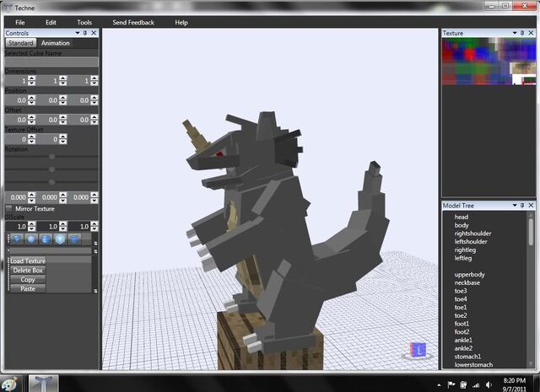The width and height of the screenshot is (540, 392).
Task: Increase the first GlScale value
Action: pyautogui.click(x=32, y=224)
